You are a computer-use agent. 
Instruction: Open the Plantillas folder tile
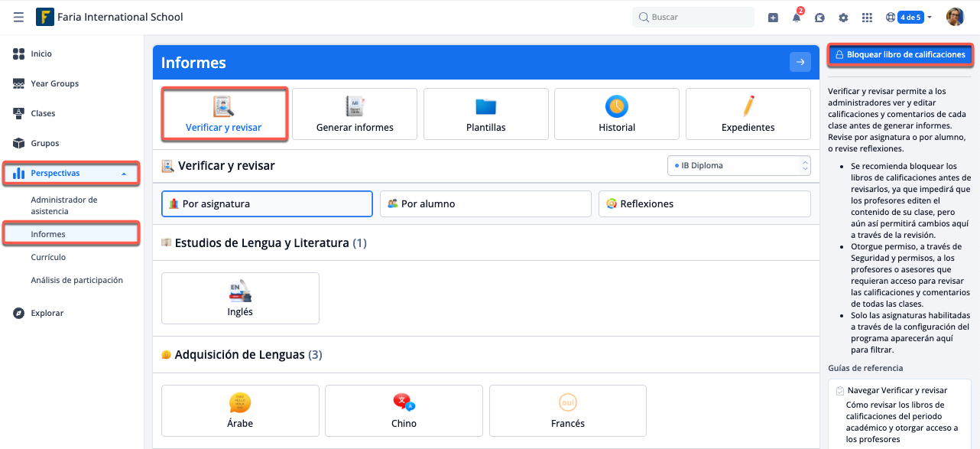(485, 114)
